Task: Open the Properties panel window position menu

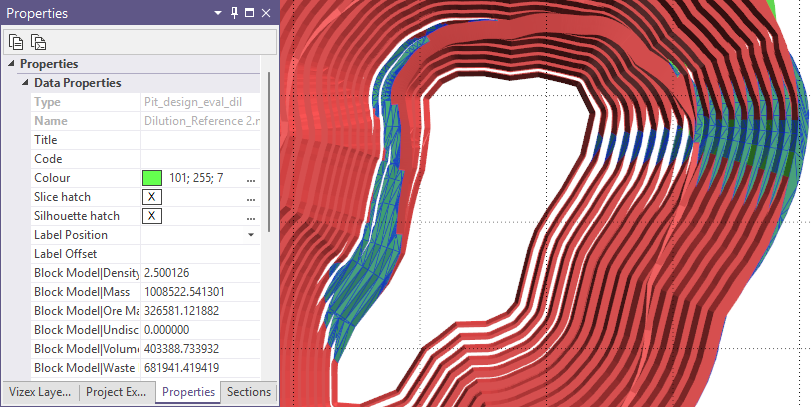Action: click(x=219, y=14)
